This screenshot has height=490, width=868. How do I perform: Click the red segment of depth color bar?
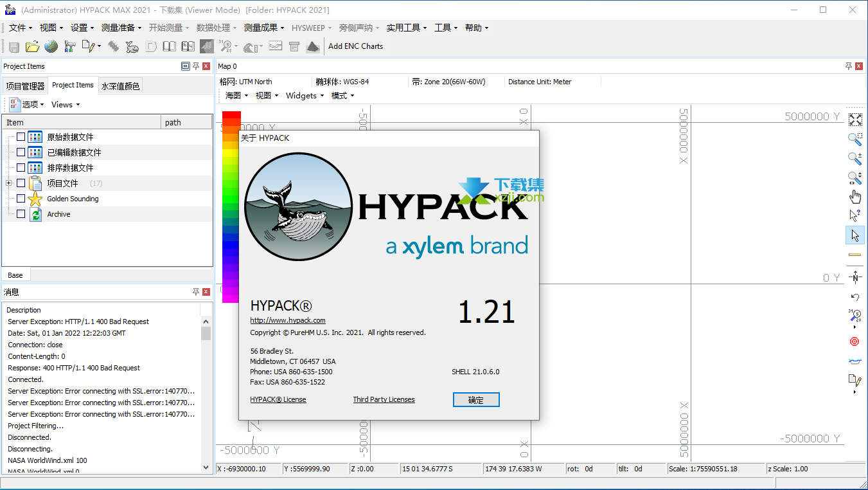(x=231, y=115)
